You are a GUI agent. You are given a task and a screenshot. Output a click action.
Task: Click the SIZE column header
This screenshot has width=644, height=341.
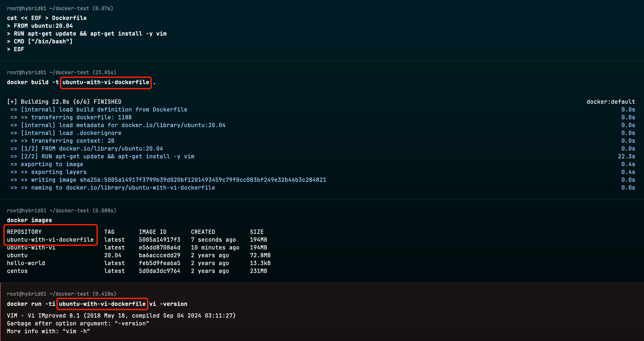pos(257,232)
